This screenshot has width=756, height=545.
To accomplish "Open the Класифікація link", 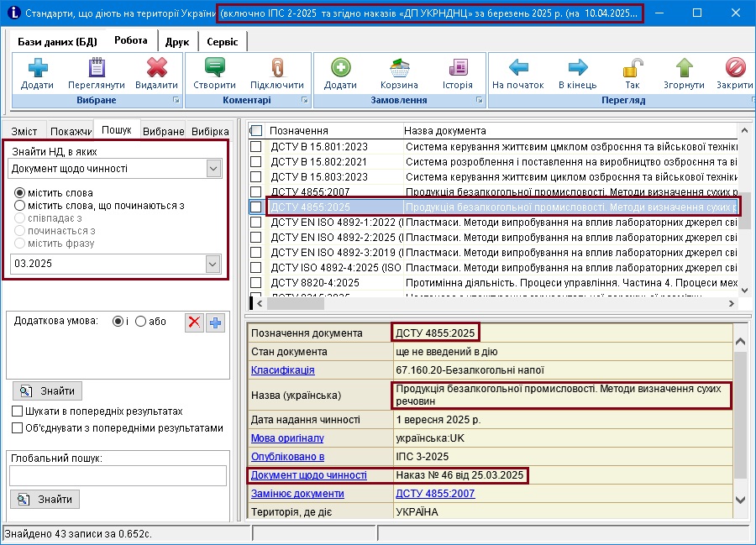I will click(x=283, y=369).
